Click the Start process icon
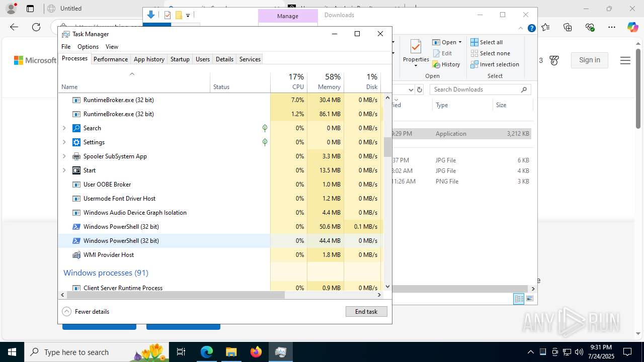The height and width of the screenshot is (362, 644). coord(76,170)
